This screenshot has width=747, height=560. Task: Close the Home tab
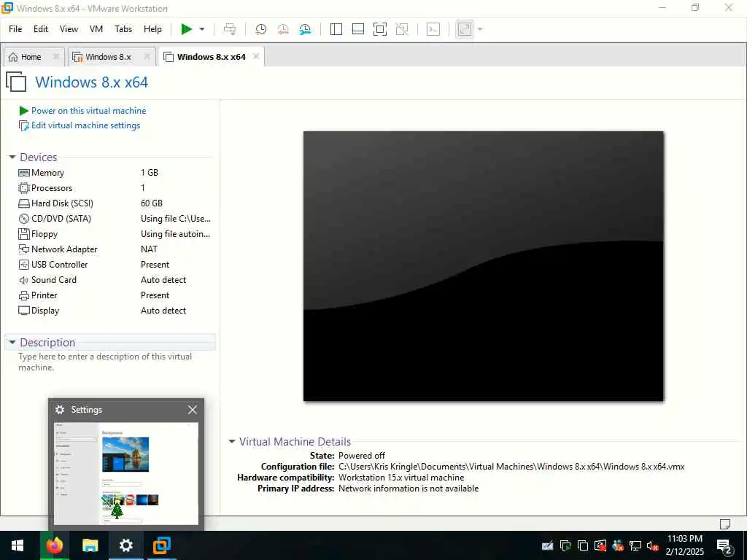55,56
